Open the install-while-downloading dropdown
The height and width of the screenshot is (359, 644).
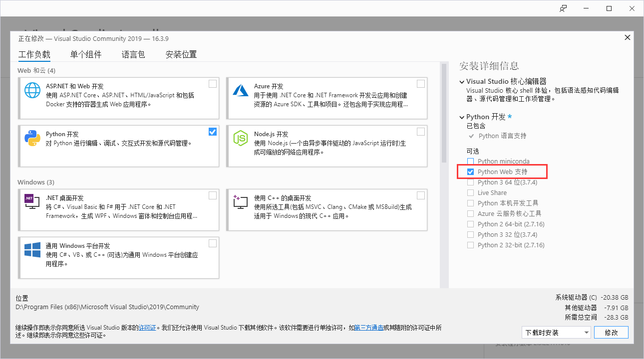coord(556,333)
